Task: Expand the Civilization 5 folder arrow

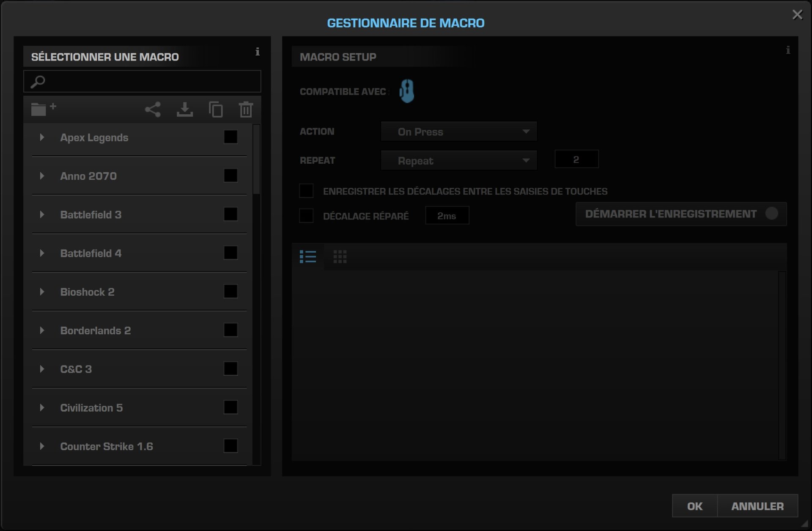Action: (x=42, y=407)
